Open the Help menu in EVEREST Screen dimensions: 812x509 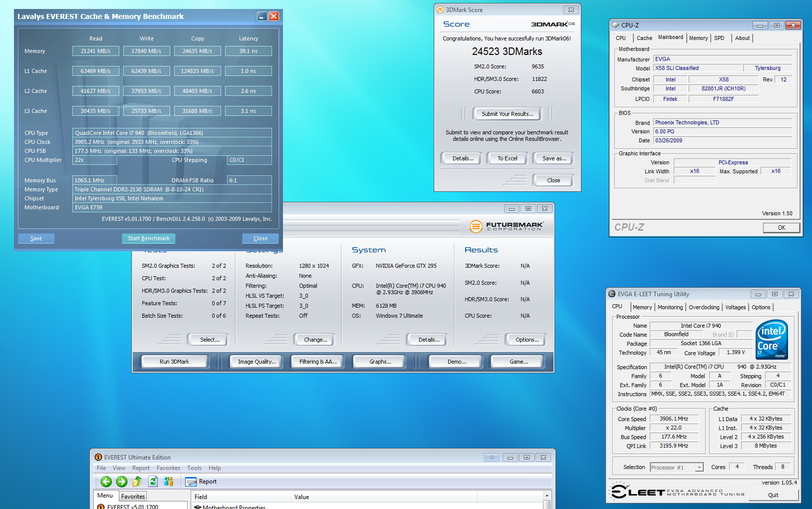[x=215, y=468]
